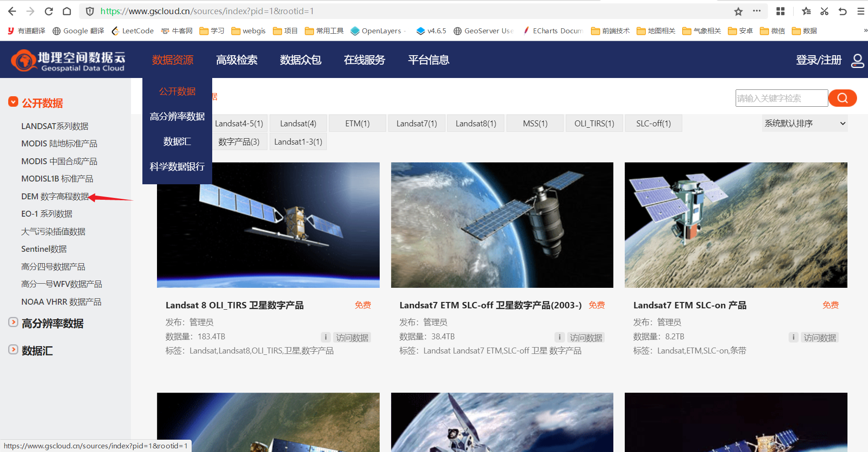The image size is (868, 452).
Task: Bookmark this page with the star icon
Action: 738,11
